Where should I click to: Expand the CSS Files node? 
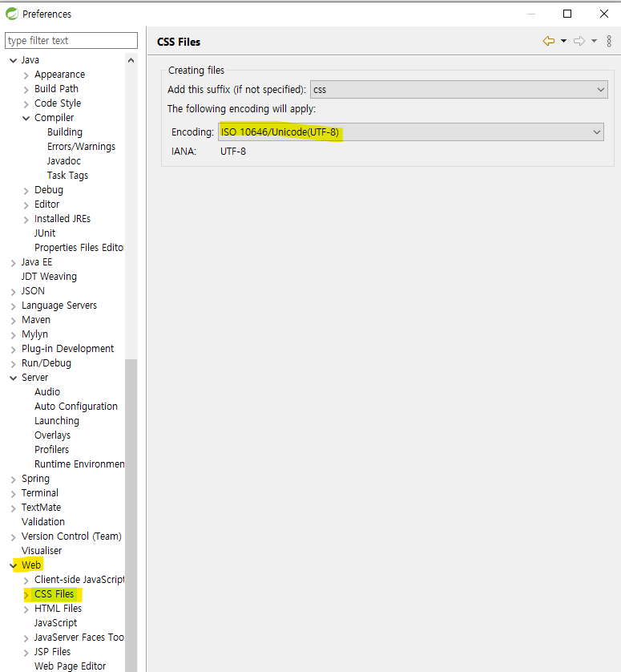pos(26,595)
